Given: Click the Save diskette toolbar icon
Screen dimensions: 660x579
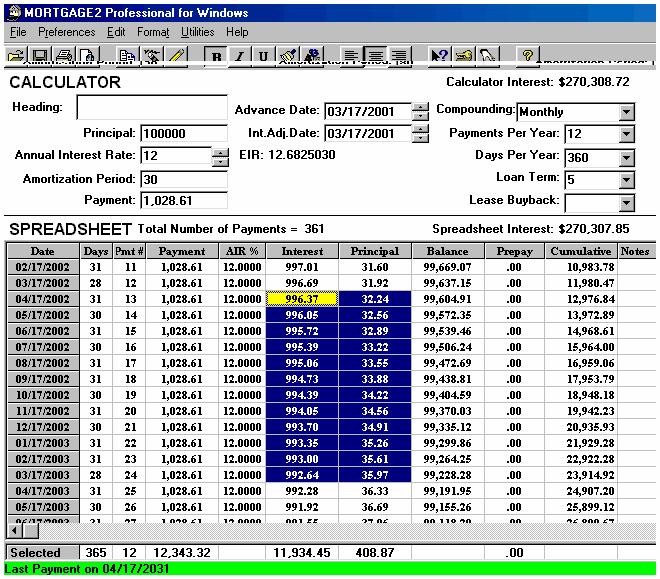Looking at the screenshot, I should tap(40, 56).
